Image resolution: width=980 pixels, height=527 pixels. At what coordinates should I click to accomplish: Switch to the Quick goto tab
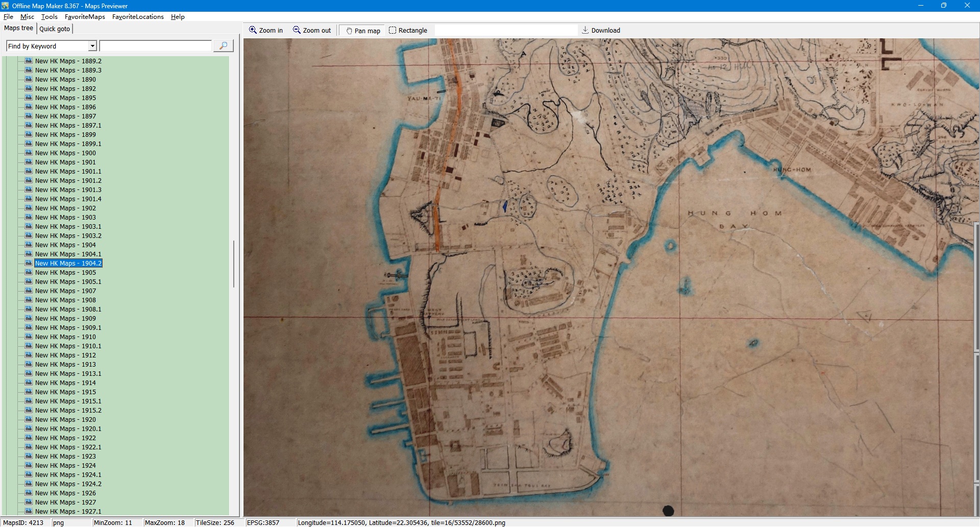pos(55,29)
